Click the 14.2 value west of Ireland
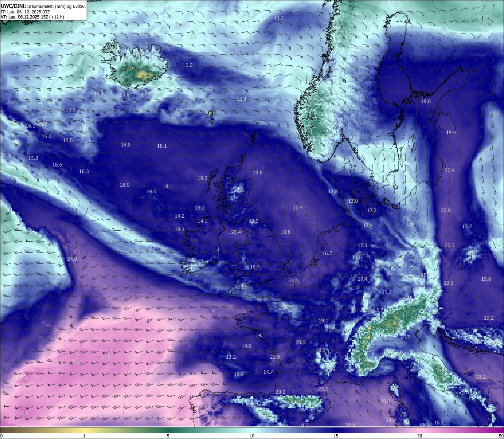This screenshot has width=504, height=439. (180, 216)
